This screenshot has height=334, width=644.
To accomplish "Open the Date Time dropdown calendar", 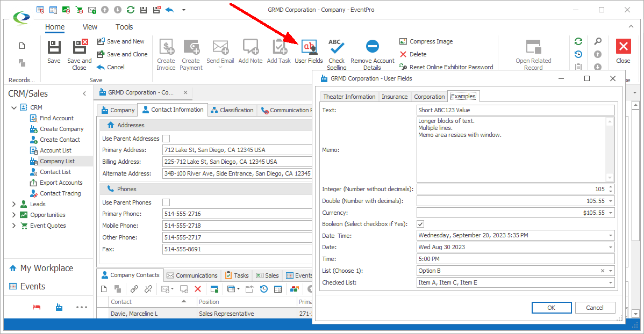I will click(x=611, y=236).
